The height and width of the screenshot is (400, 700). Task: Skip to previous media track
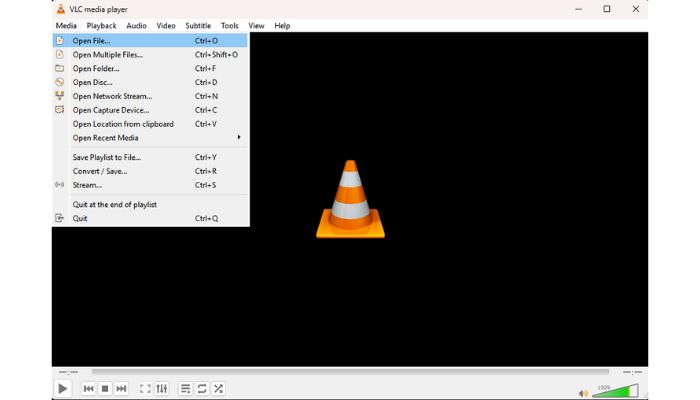[x=88, y=389]
